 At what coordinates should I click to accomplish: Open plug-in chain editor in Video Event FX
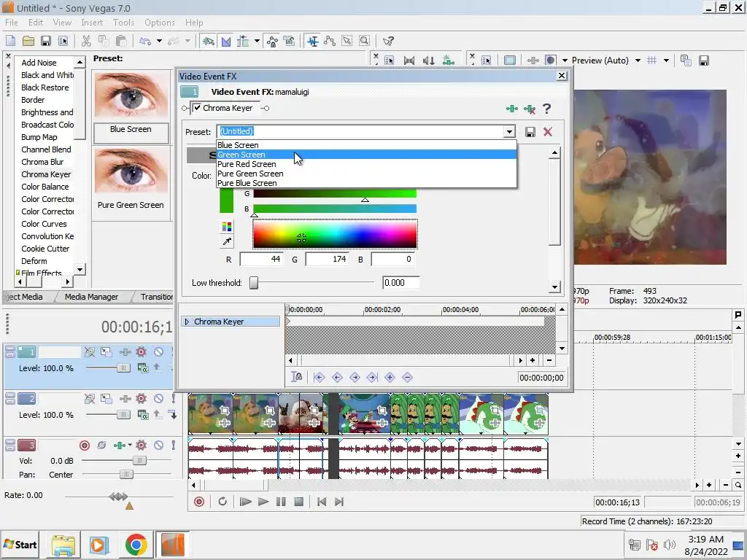511,109
